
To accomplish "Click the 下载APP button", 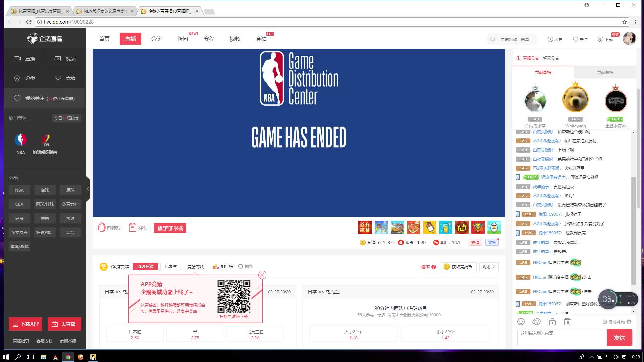I will (25, 324).
